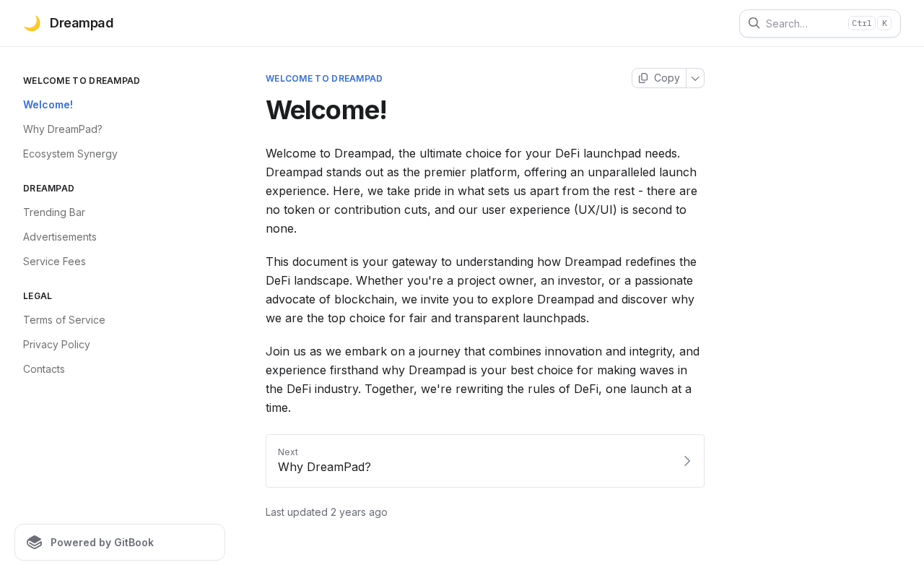This screenshot has width=924, height=578.
Task: Navigate to the Service Fees page
Action: click(54, 262)
